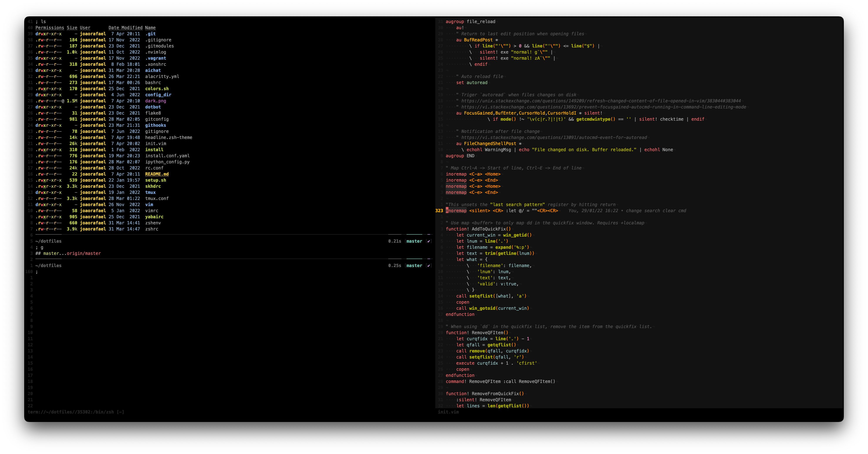
Task: Click the 0.21s command duration indicator
Action: pyautogui.click(x=395, y=241)
